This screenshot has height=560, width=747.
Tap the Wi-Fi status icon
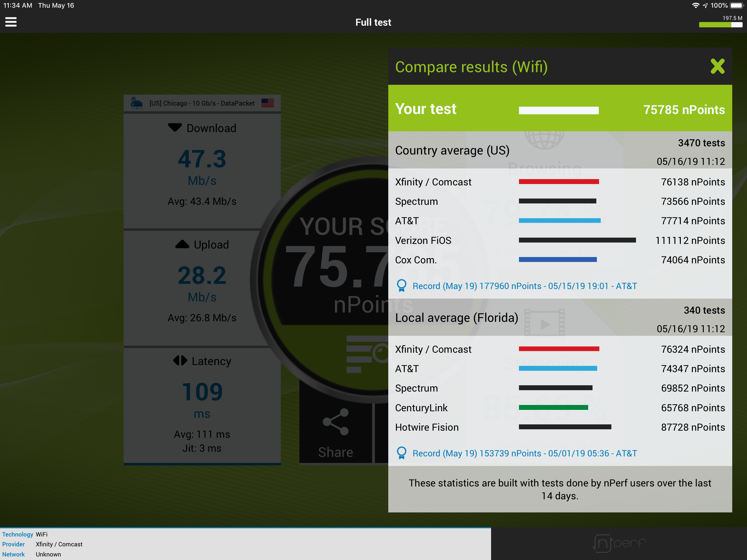pos(695,5)
